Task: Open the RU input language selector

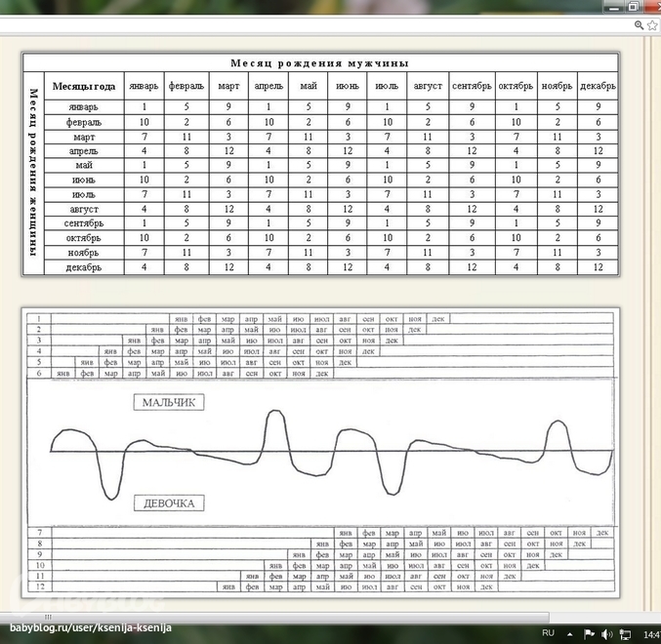Action: pyautogui.click(x=548, y=633)
